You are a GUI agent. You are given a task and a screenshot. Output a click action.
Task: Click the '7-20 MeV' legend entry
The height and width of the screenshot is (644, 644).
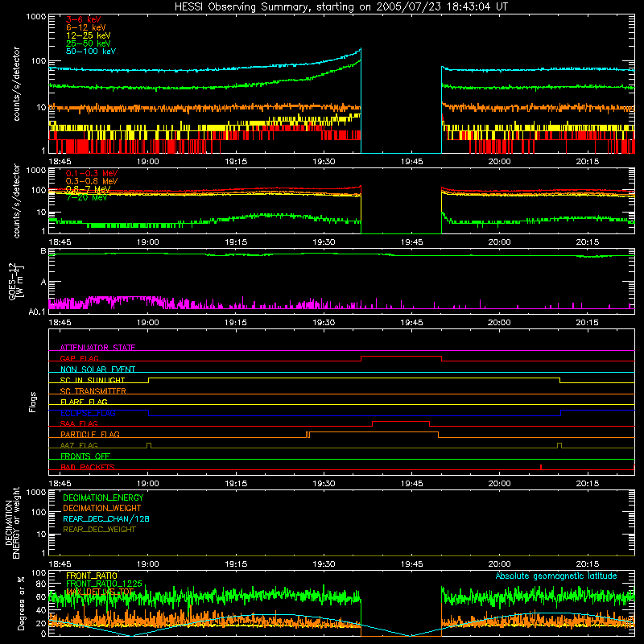(86, 197)
